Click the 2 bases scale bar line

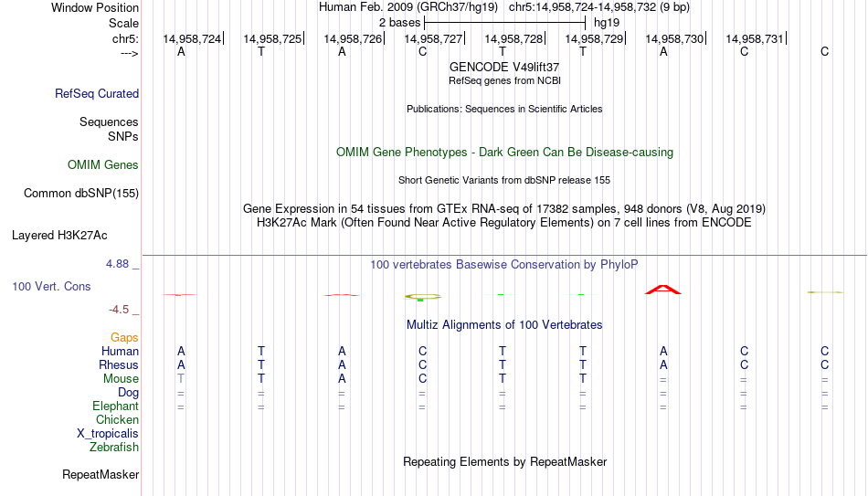[x=505, y=23]
